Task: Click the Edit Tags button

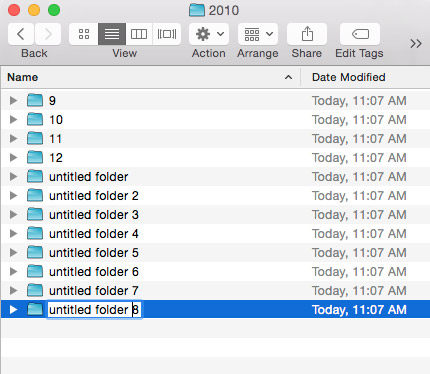Action: [x=360, y=34]
